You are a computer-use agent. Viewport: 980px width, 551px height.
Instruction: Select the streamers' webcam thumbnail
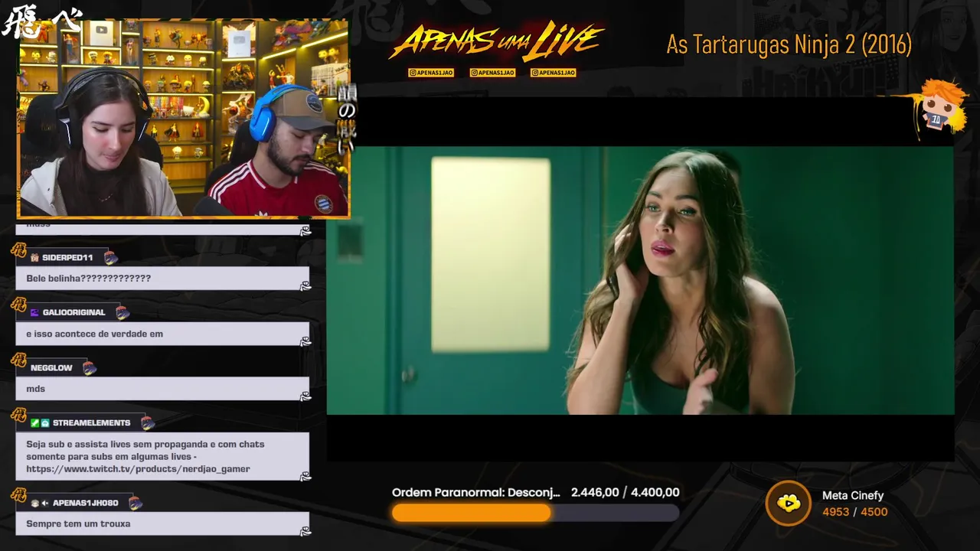(184, 119)
